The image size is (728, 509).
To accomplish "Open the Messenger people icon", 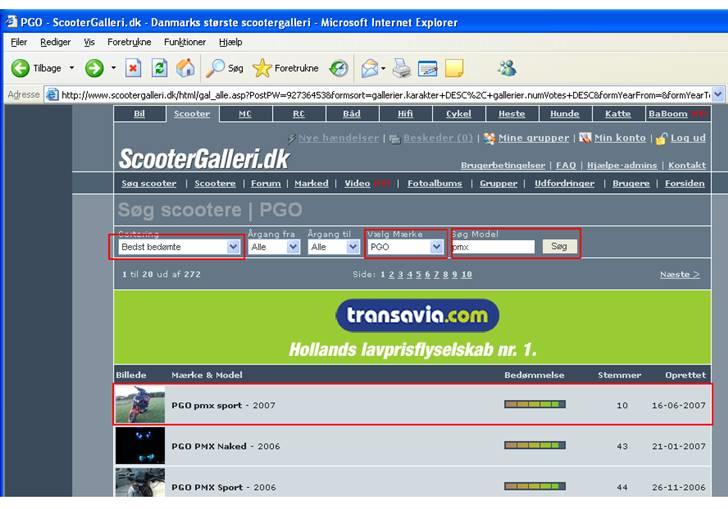I will point(507,68).
